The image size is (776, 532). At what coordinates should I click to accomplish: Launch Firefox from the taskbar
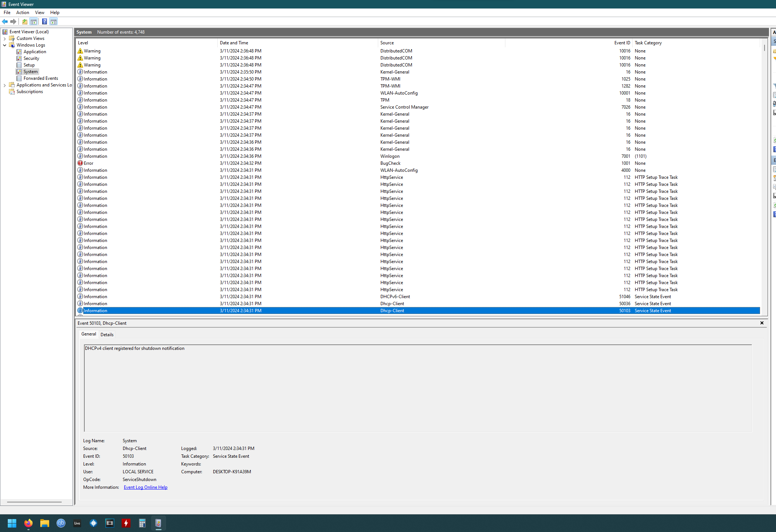pos(28,523)
